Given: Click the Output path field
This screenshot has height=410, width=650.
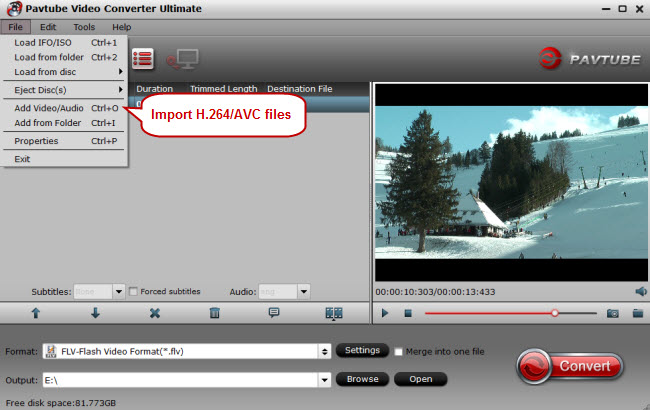Looking at the screenshot, I should coord(180,380).
